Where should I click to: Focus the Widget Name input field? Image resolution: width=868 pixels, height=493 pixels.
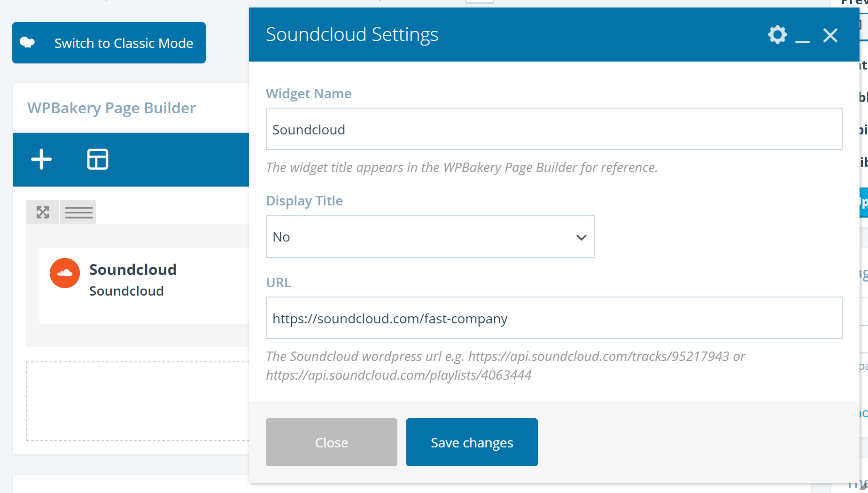point(554,129)
